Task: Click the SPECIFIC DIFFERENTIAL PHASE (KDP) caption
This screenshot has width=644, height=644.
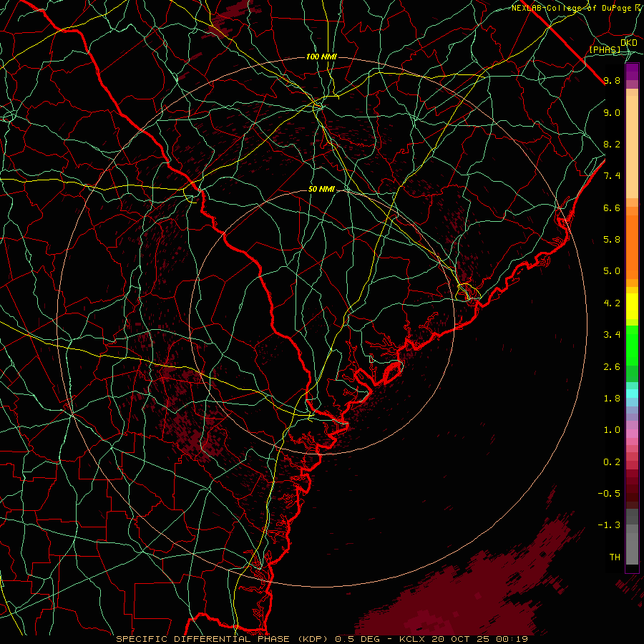Action: pyautogui.click(x=223, y=639)
